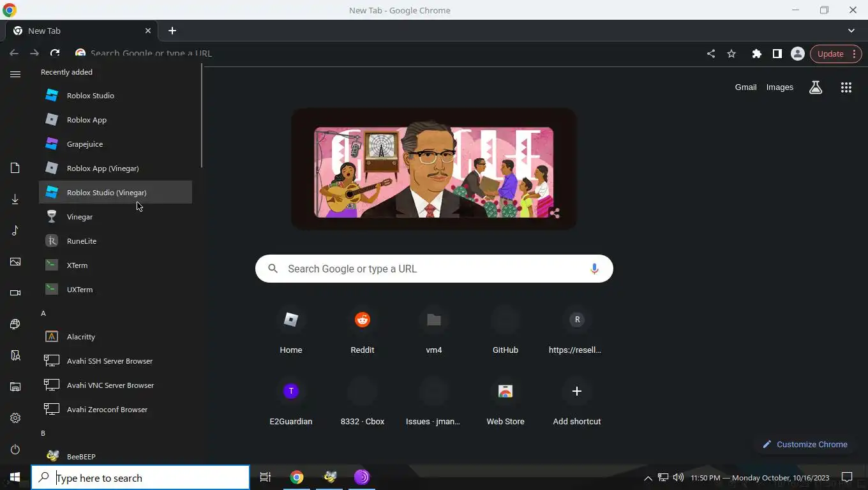
Task: Launch RuneLite from menu
Action: click(115, 241)
